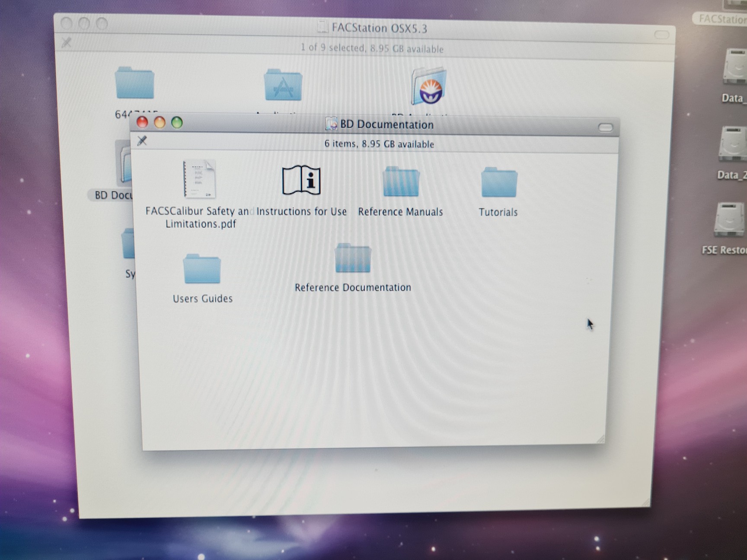747x560 pixels.
Task: Open the Reference Documentation folder
Action: tap(352, 258)
